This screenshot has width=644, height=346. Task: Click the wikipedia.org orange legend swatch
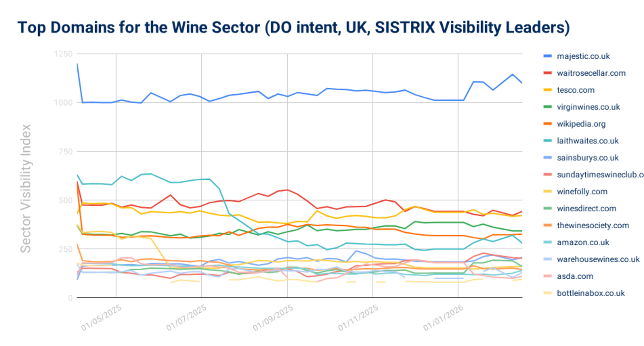[547, 124]
